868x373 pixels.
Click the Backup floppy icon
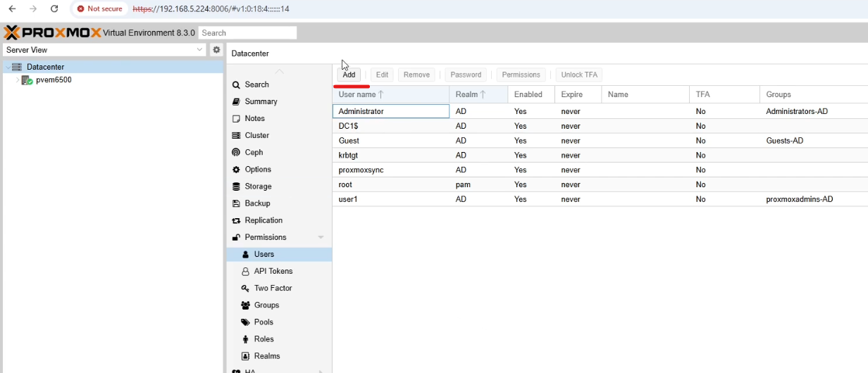236,203
